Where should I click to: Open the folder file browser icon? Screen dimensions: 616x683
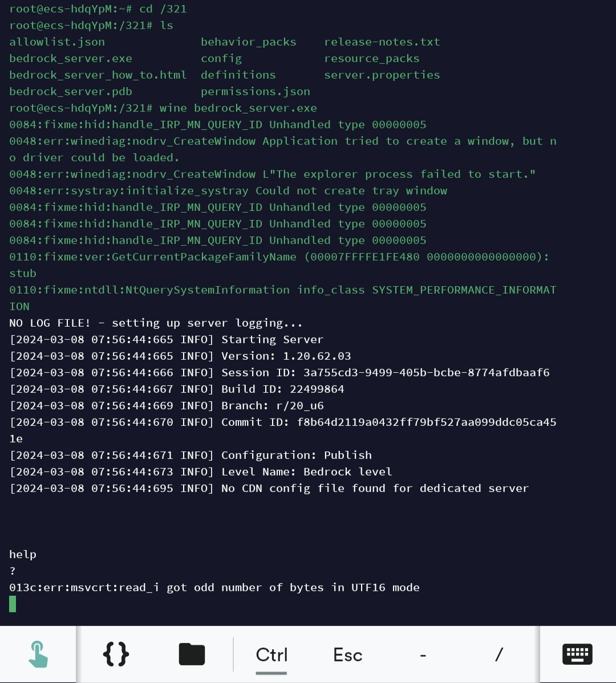(192, 654)
